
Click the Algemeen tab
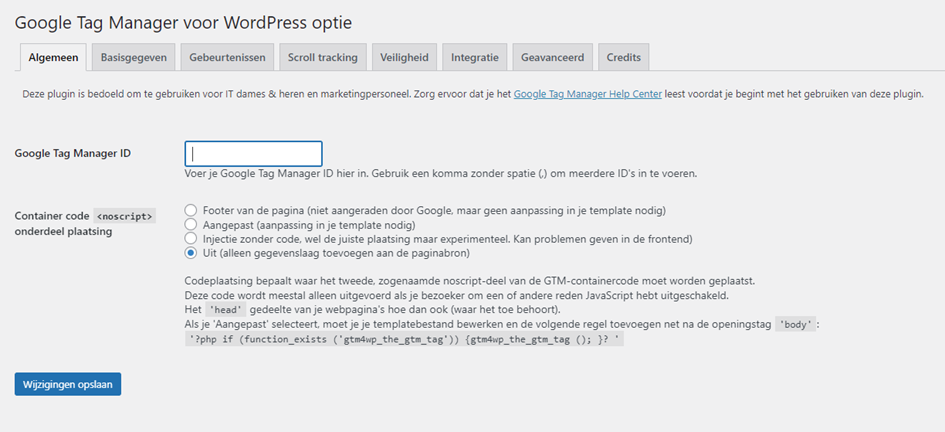click(x=53, y=58)
